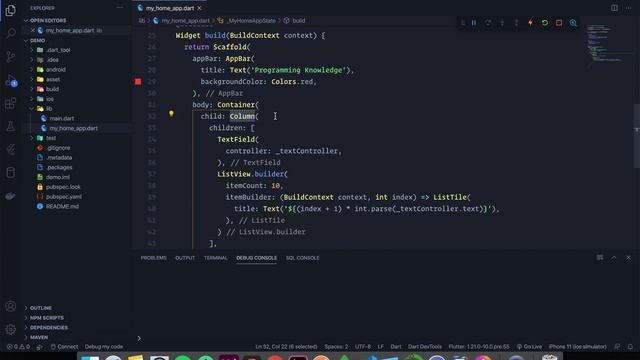The width and height of the screenshot is (640, 360).
Task: Click Debug my code in status bar
Action: tap(104, 347)
